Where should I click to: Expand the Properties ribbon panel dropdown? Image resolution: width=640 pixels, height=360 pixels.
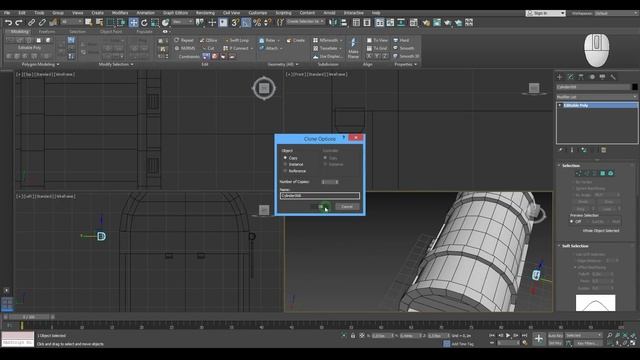[x=406, y=64]
